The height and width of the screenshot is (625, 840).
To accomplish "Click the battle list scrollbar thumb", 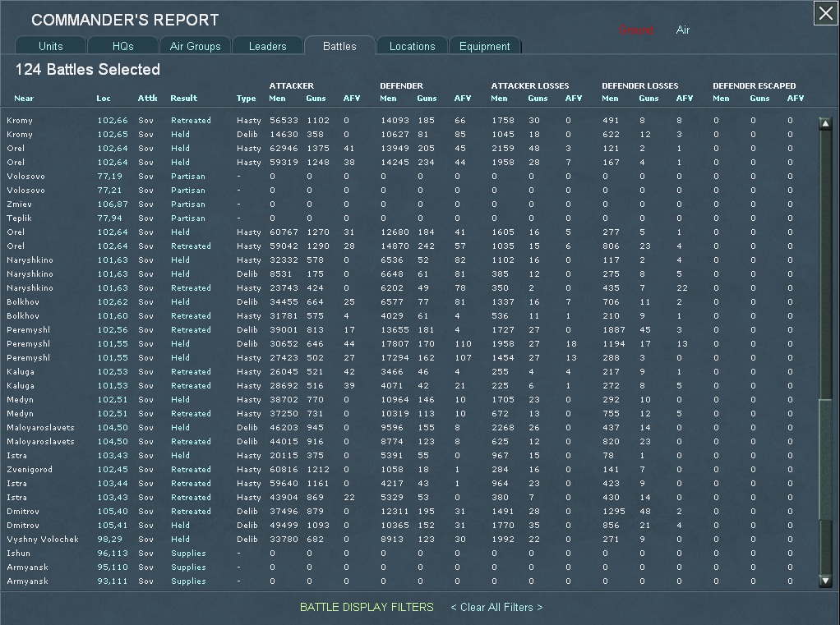I will (x=825, y=458).
